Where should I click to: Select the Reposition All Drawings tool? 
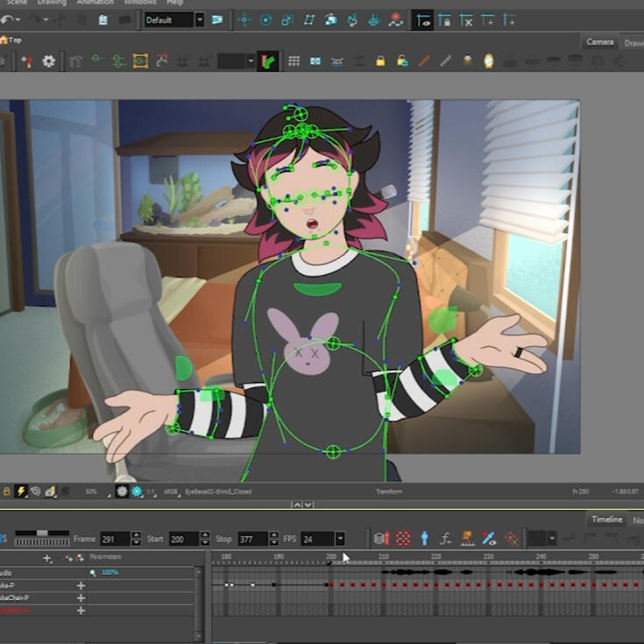coord(373,19)
